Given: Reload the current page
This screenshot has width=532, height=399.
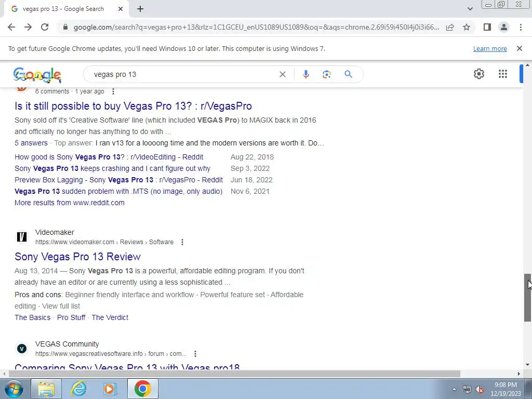Looking at the screenshot, I should [45, 27].
